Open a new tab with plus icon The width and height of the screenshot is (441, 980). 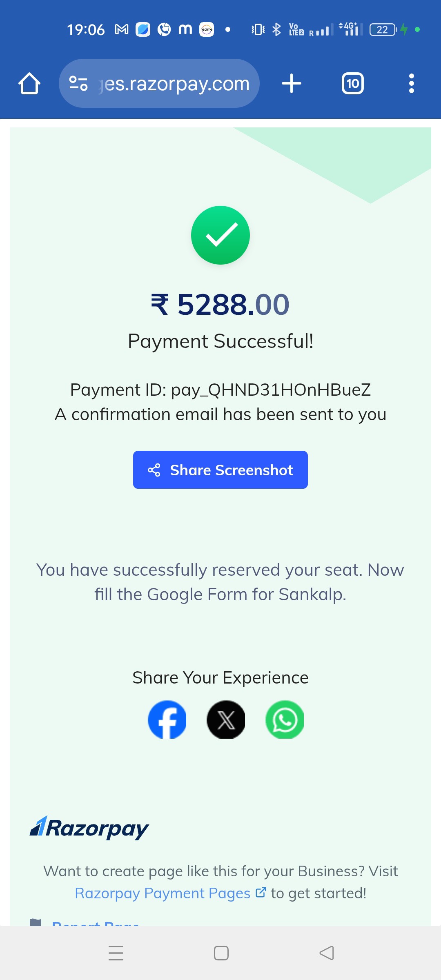(x=292, y=83)
